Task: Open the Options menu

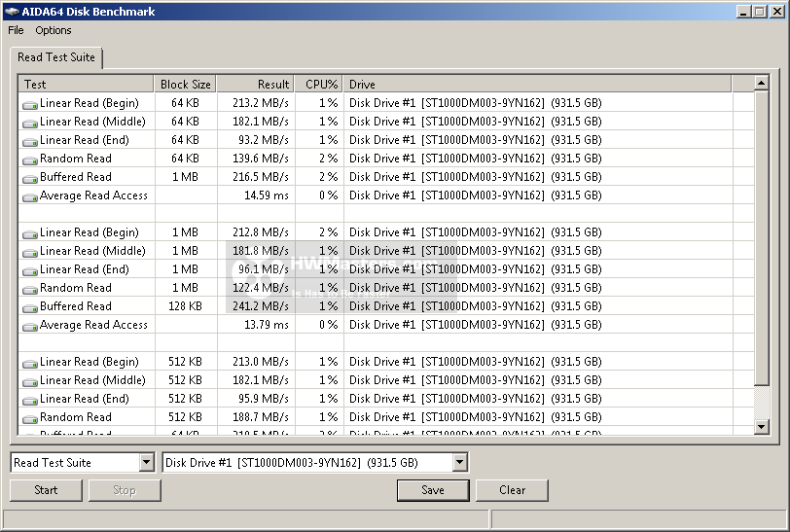Action: (53, 30)
